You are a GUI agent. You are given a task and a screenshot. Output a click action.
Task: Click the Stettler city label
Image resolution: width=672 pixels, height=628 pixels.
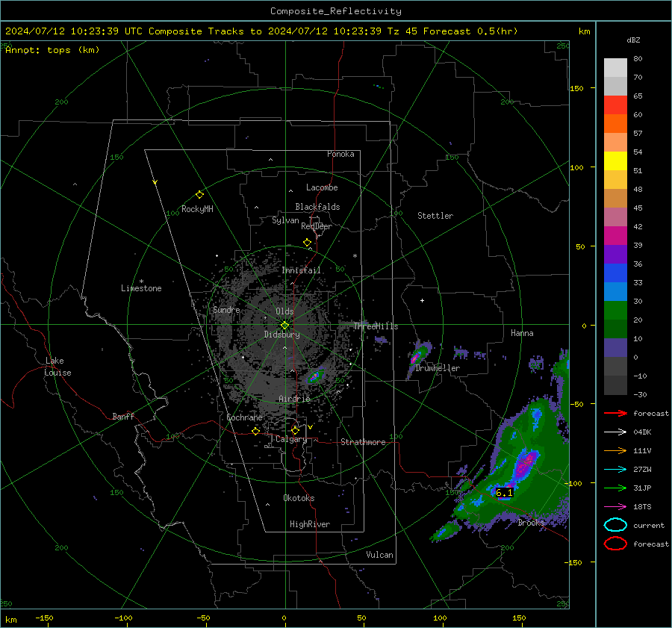click(435, 216)
